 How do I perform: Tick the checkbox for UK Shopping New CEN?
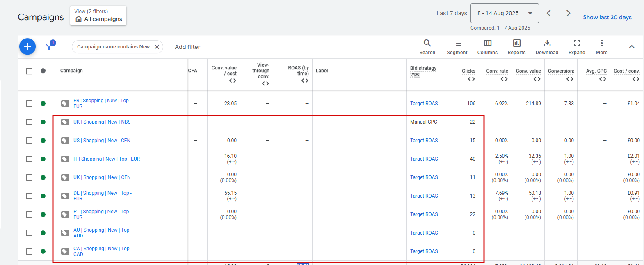(x=29, y=177)
